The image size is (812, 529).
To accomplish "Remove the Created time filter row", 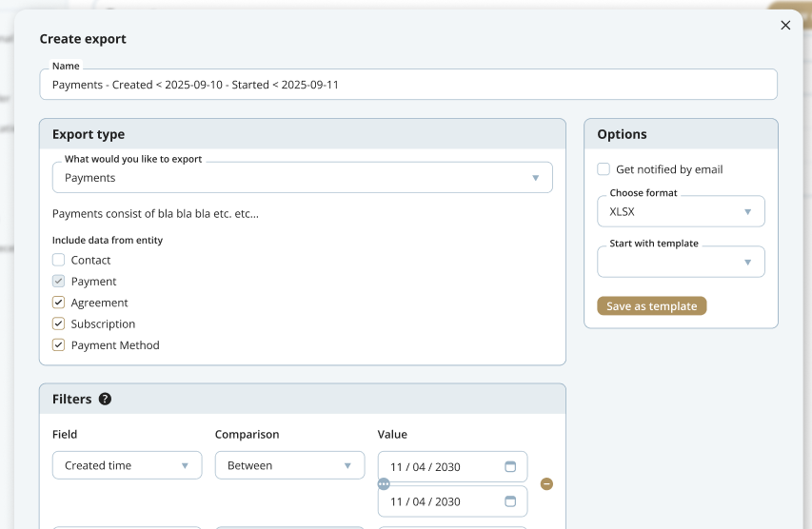I will (x=546, y=483).
